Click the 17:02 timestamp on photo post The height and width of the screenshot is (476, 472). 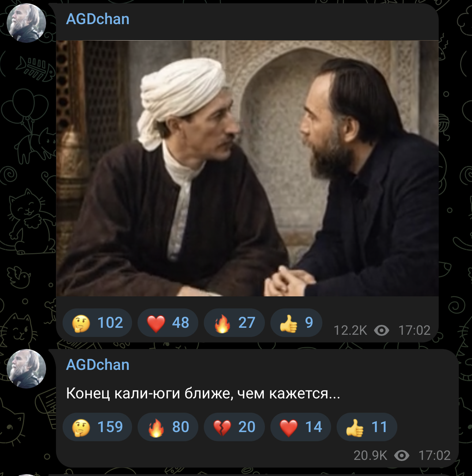pyautogui.click(x=414, y=330)
